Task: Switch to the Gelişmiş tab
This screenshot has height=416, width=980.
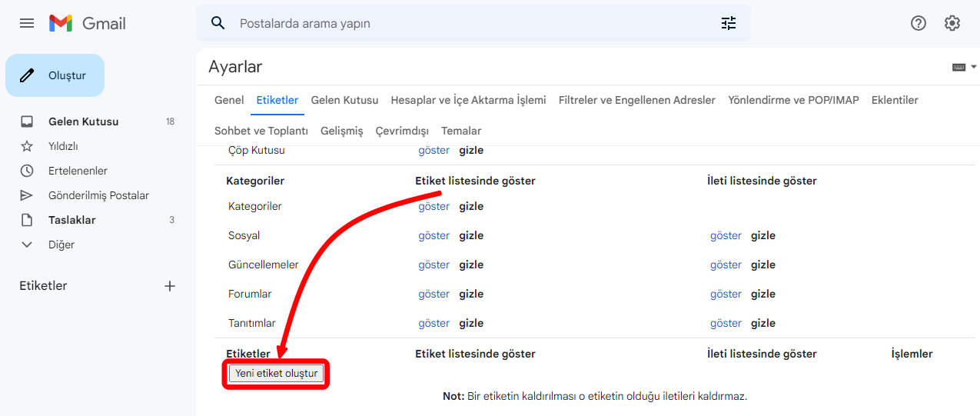Action: pos(341,131)
